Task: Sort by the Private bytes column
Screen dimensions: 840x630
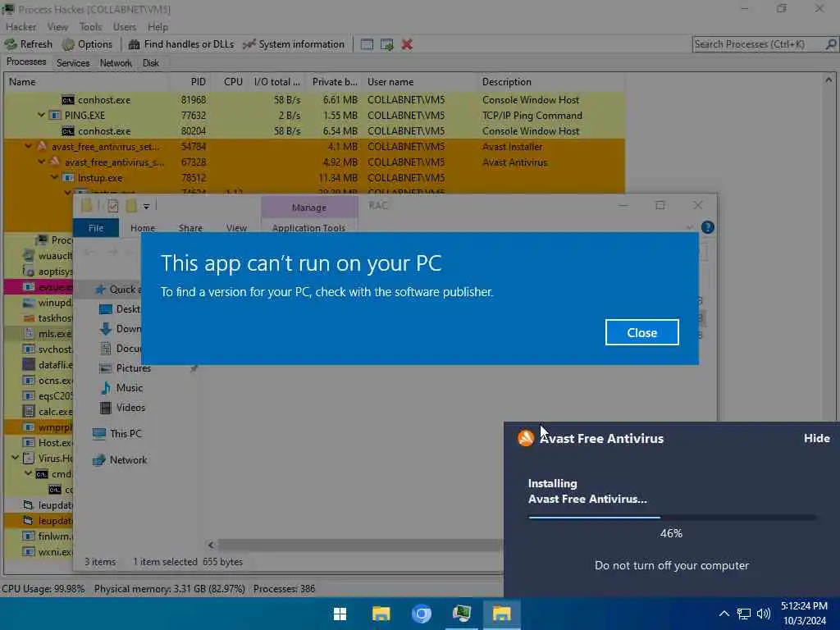Action: tap(334, 82)
